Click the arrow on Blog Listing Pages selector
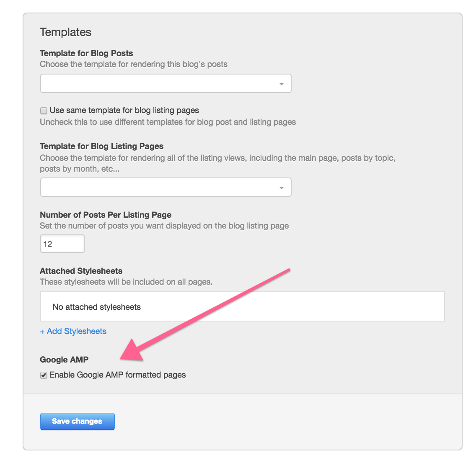Image resolution: width=476 pixels, height=463 pixels. [x=282, y=188]
